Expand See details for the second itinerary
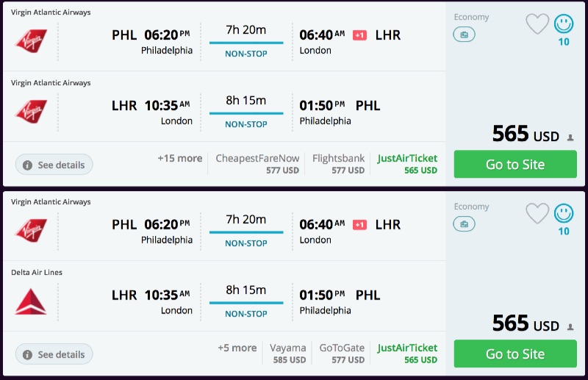 pos(54,354)
